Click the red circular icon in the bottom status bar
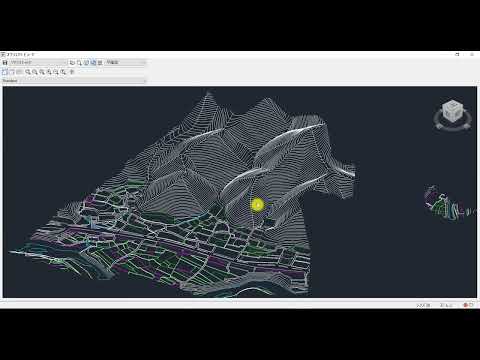Viewport: 480px width, 360px height. pos(466,305)
